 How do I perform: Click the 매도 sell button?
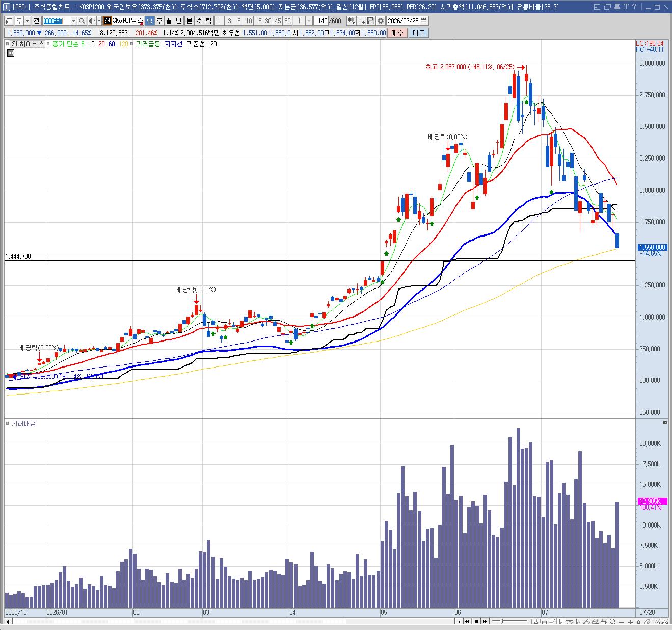418,33
